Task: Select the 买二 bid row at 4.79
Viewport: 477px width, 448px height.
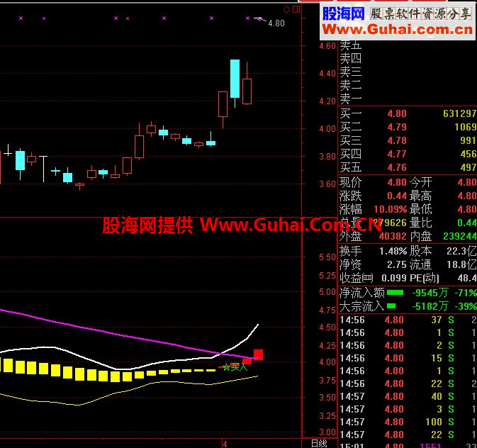Action: [408, 127]
